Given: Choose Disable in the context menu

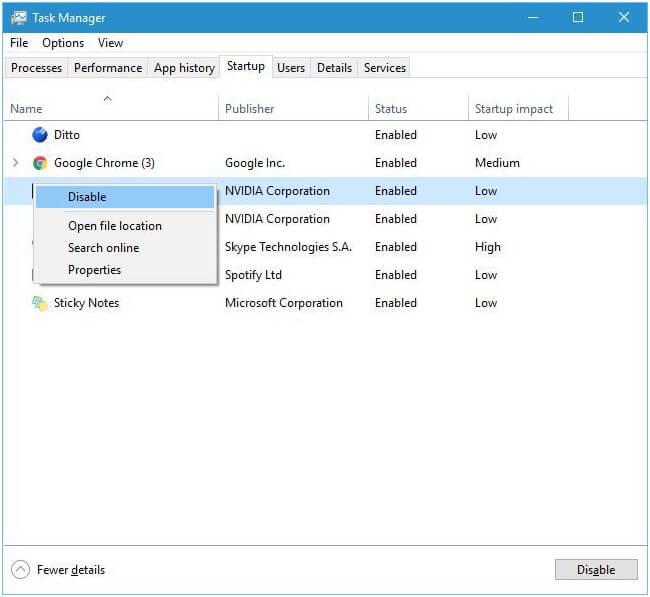Looking at the screenshot, I should [125, 197].
